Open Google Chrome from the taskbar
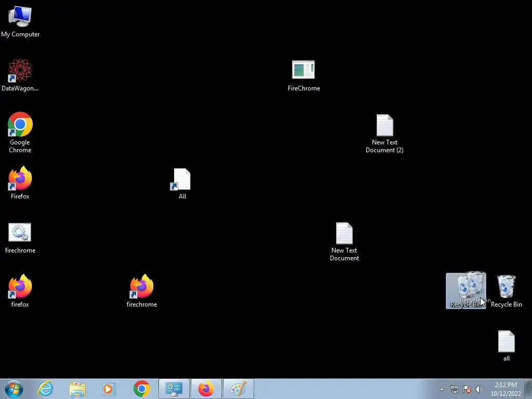This screenshot has height=399, width=532. (x=141, y=389)
